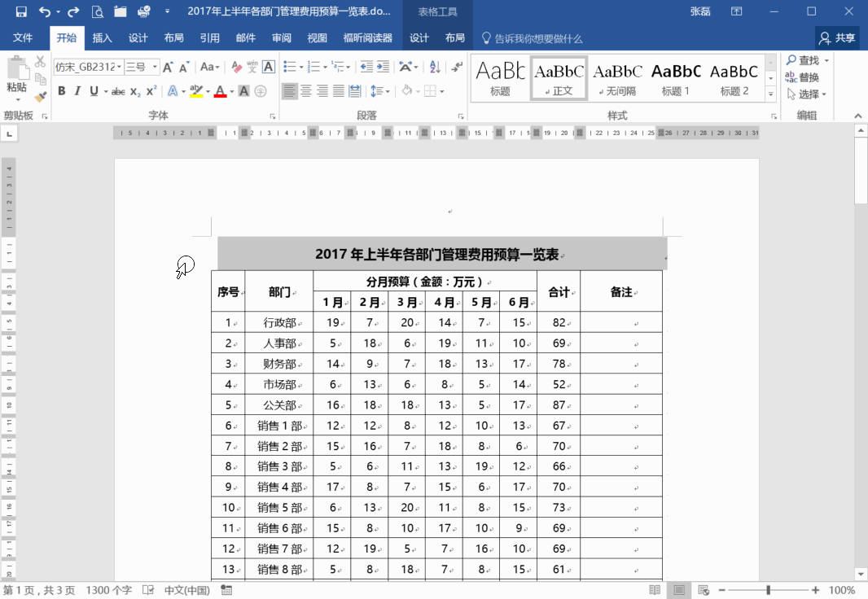Apply bold formatting to selected text
Viewport: 868px width, 599px height.
click(62, 90)
